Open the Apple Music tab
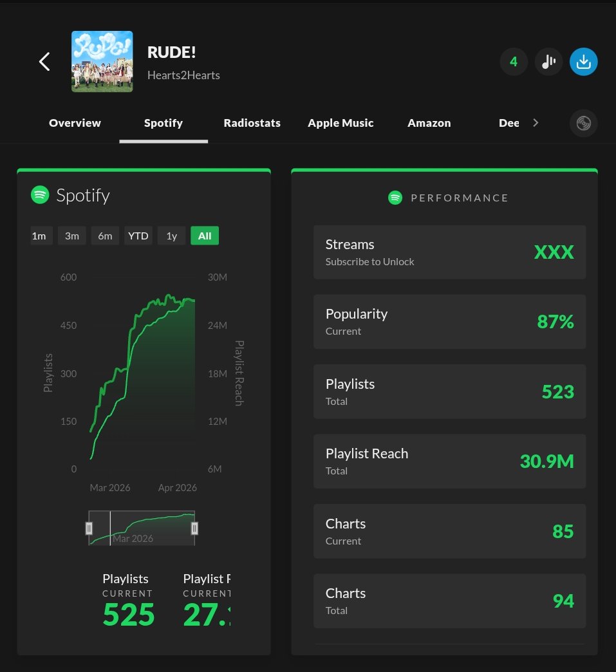Screen dimensions: 616x672 [x=341, y=123]
